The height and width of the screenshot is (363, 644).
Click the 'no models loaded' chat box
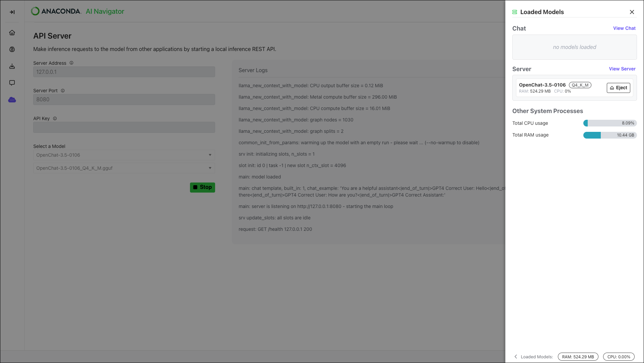(574, 47)
